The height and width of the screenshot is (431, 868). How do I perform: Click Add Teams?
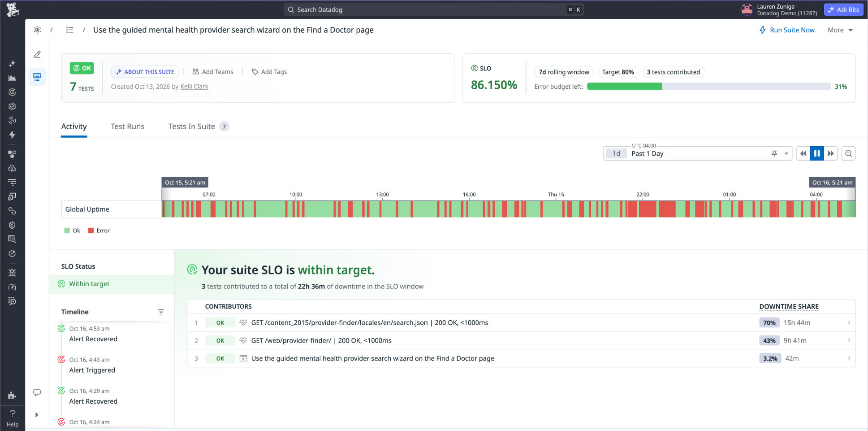[213, 72]
